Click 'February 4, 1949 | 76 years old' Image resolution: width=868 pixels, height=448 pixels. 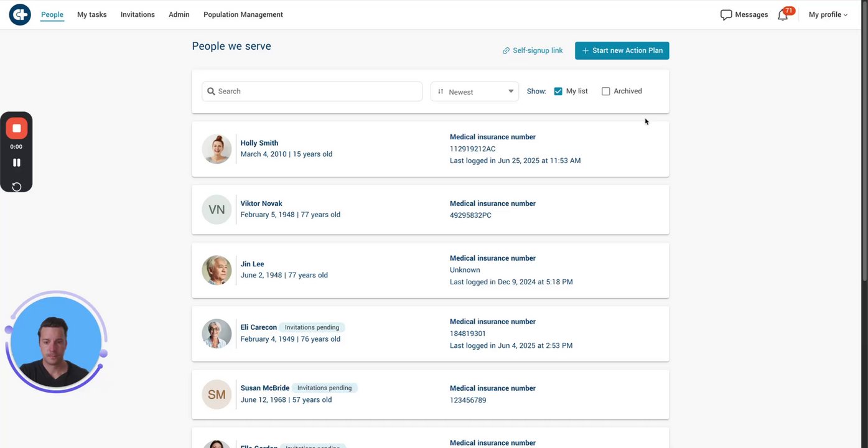pos(291,339)
